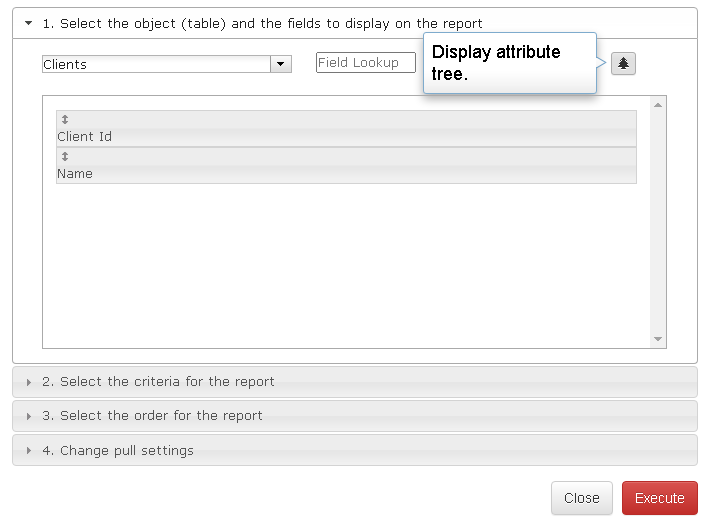Select the Name field row
This screenshot has height=524, width=711.
[346, 174]
